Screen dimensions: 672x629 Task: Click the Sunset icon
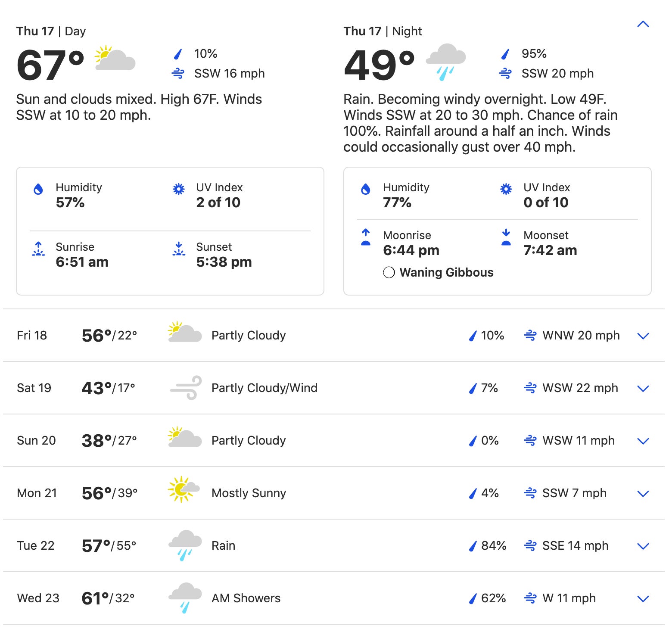pyautogui.click(x=179, y=249)
